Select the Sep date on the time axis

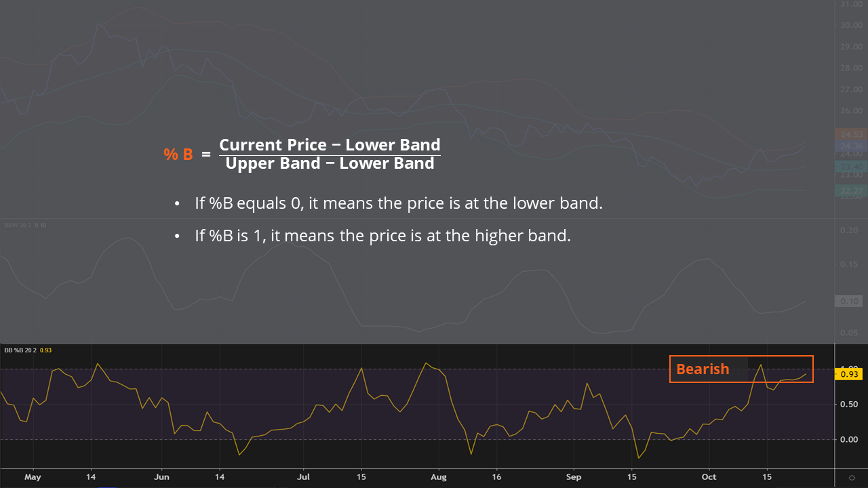point(574,477)
